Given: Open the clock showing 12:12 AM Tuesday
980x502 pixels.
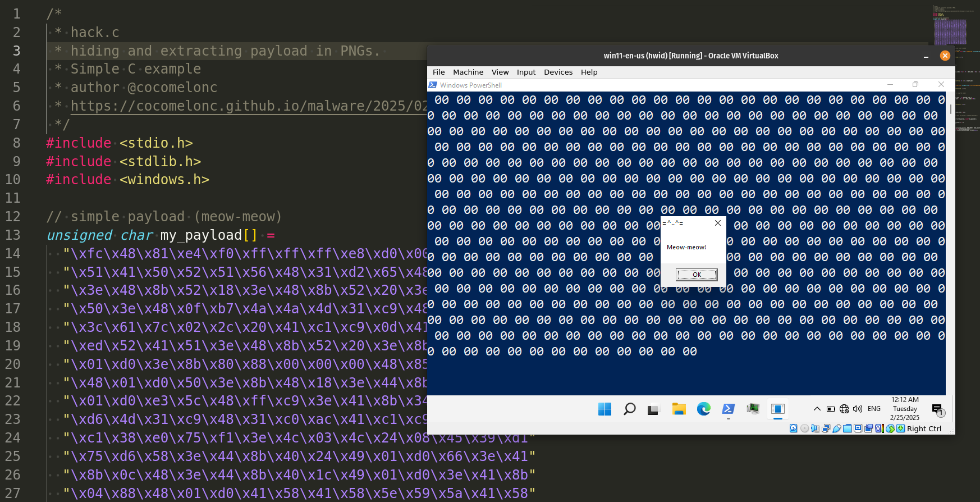Looking at the screenshot, I should (x=905, y=408).
